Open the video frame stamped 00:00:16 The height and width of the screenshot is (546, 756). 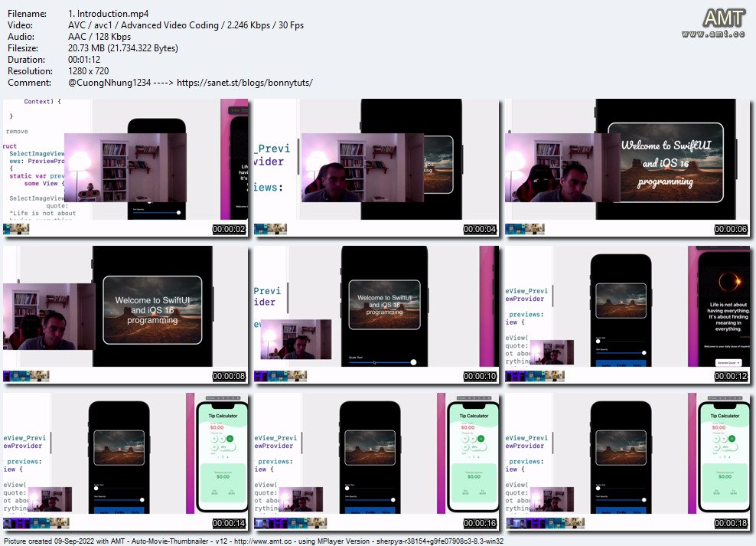376,462
